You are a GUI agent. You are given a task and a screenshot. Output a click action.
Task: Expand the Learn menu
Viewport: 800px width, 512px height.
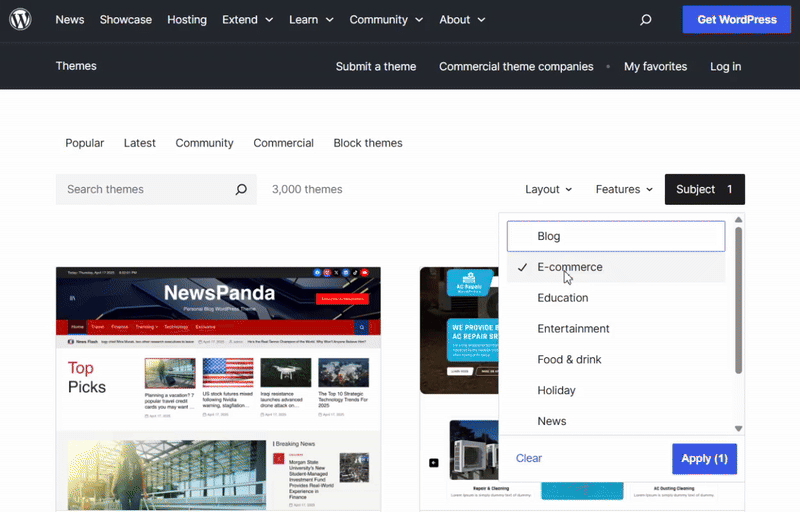[311, 20]
